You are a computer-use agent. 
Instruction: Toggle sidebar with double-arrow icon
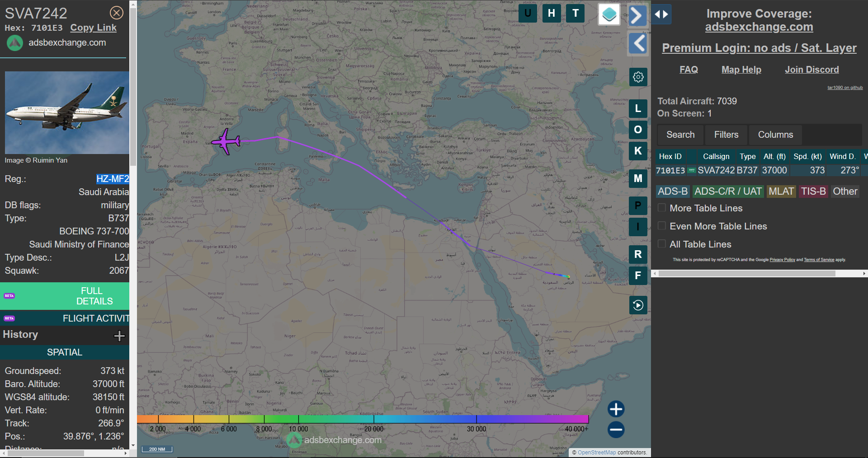pos(661,14)
